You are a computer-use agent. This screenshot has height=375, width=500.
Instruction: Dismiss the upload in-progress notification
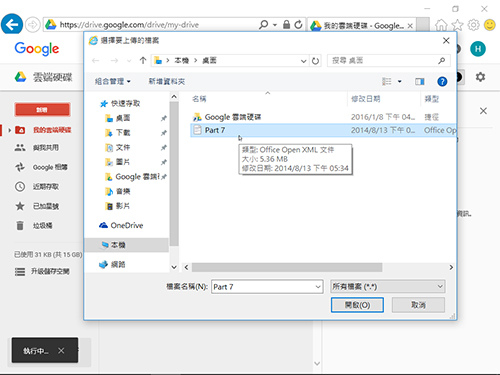pyautogui.click(x=61, y=350)
